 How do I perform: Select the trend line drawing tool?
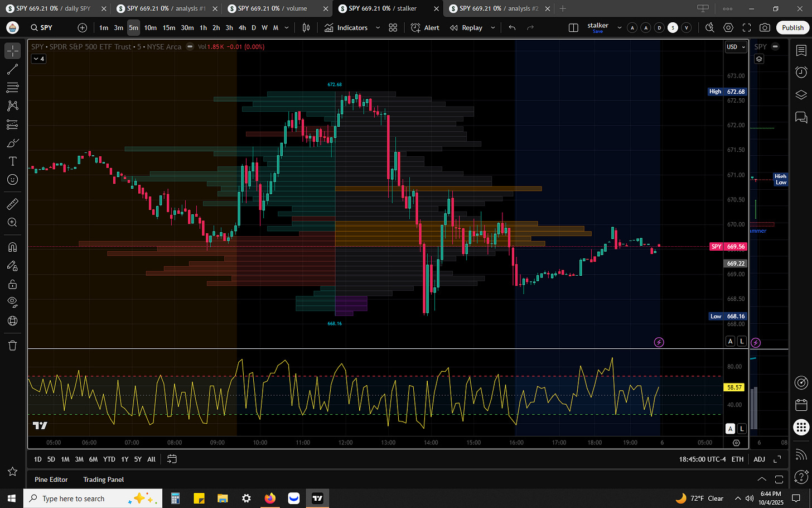12,69
